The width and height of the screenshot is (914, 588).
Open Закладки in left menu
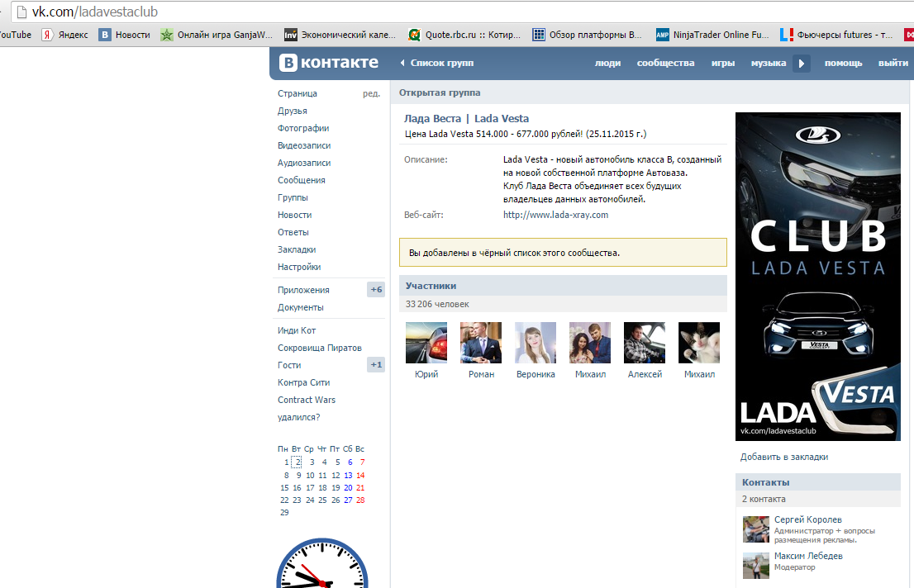pos(297,249)
